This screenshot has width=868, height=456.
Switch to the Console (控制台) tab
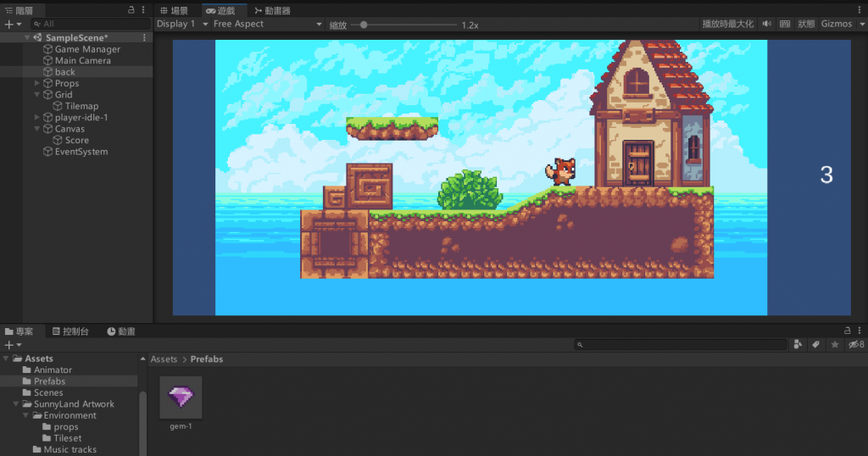click(70, 331)
